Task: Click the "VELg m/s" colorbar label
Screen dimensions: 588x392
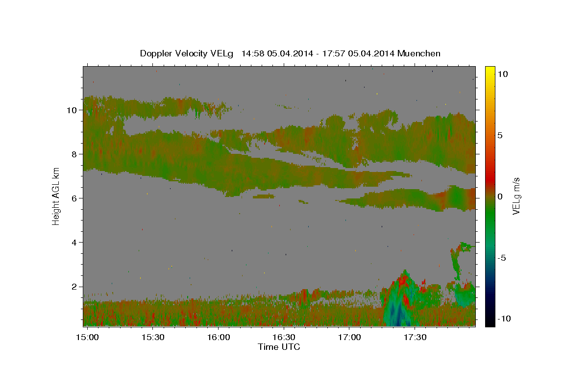Action: (516, 196)
